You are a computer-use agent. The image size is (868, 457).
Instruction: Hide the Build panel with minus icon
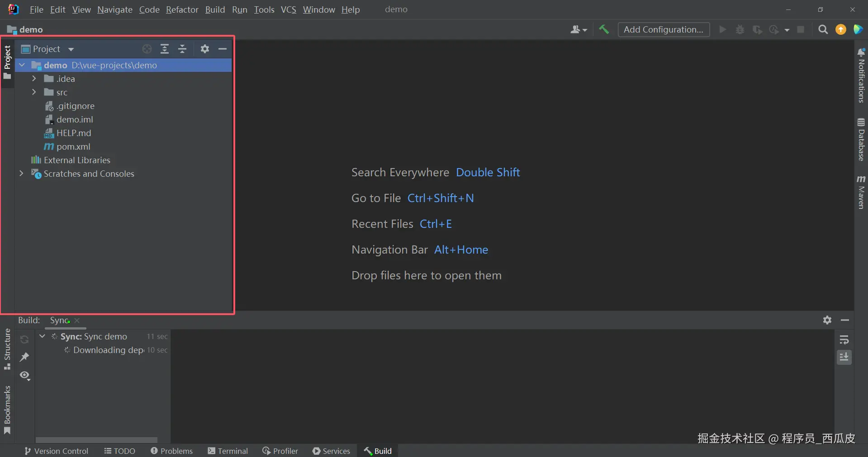pos(845,320)
